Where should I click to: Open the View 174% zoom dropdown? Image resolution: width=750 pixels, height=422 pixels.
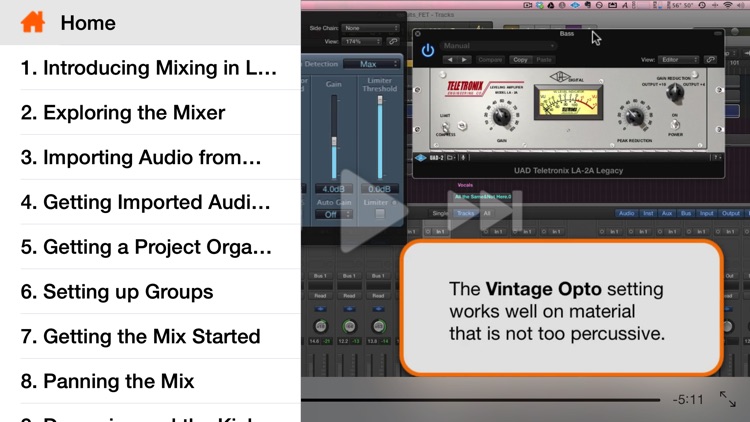point(362,42)
